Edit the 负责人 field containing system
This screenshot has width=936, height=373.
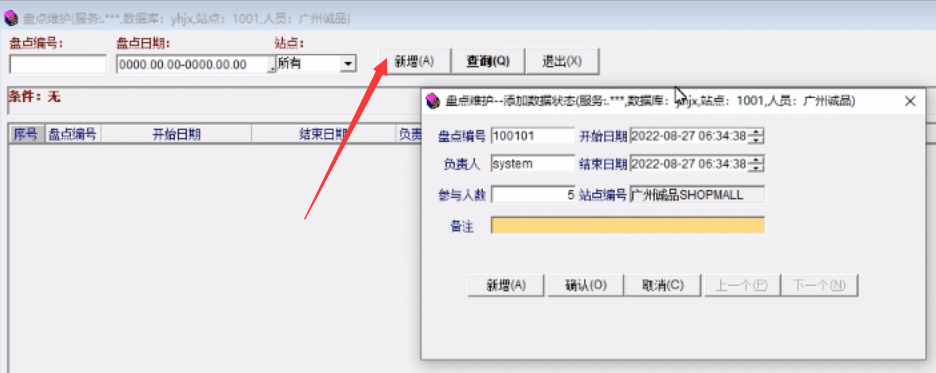pyautogui.click(x=532, y=164)
